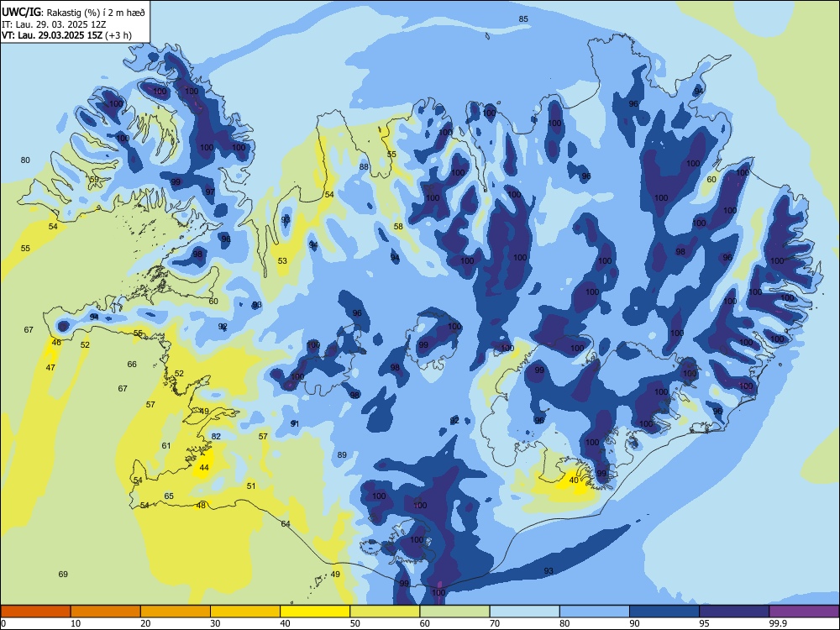Click the 30–40 legend color swatch
The height and width of the screenshot is (630, 840).
(245, 612)
